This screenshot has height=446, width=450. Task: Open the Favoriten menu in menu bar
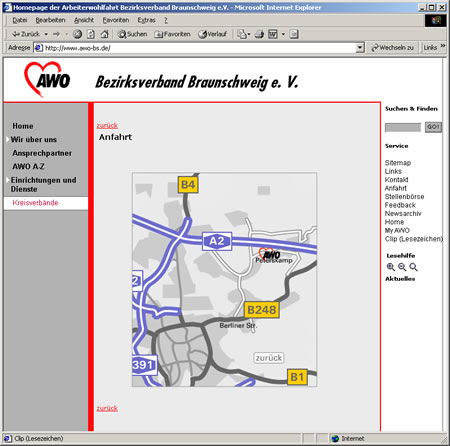(x=116, y=20)
